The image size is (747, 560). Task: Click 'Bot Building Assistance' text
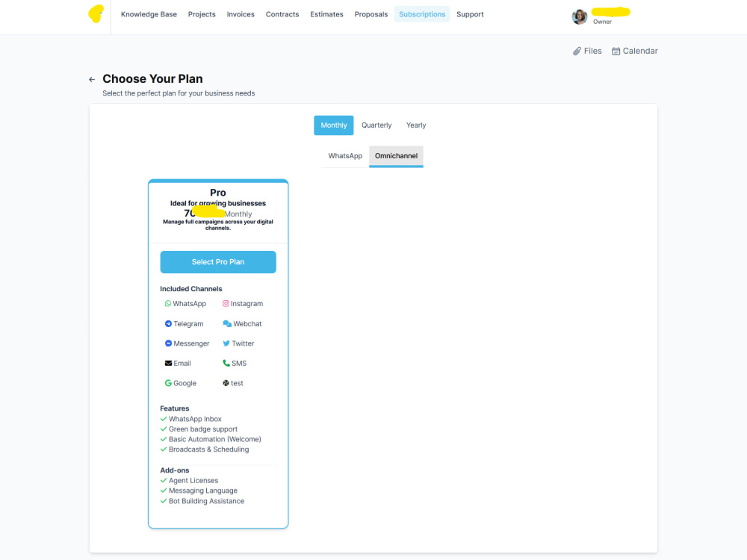tap(206, 501)
